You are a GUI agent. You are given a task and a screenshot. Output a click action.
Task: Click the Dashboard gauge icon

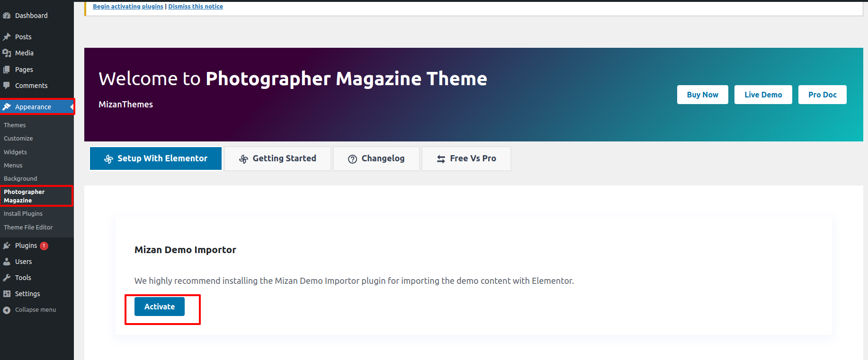[7, 16]
